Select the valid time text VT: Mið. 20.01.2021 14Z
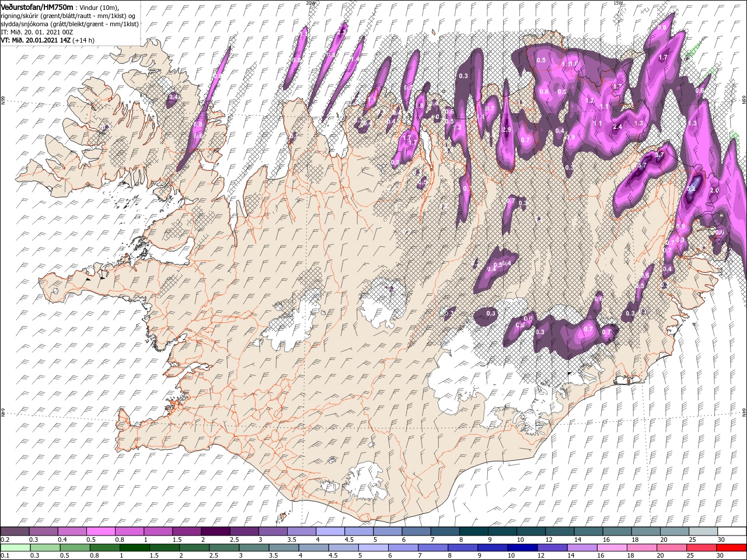Screen dimensions: 747x560 36,40
